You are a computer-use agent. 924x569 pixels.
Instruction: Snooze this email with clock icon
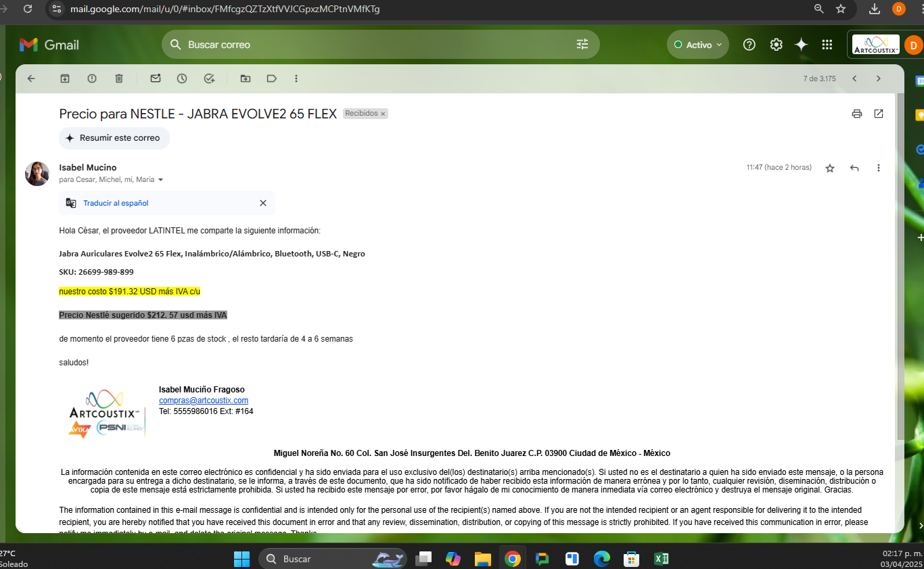point(182,78)
